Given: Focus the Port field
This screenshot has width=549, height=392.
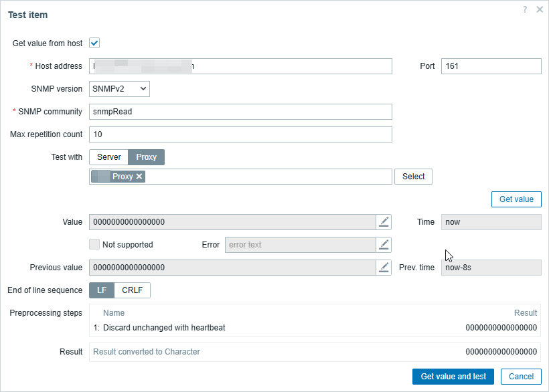Looking at the screenshot, I should coord(491,66).
